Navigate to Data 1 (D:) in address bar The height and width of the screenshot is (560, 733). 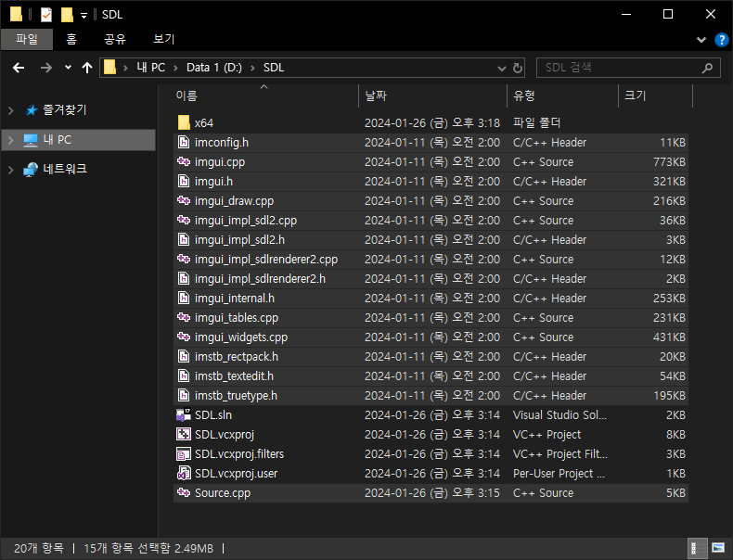pyautogui.click(x=214, y=68)
